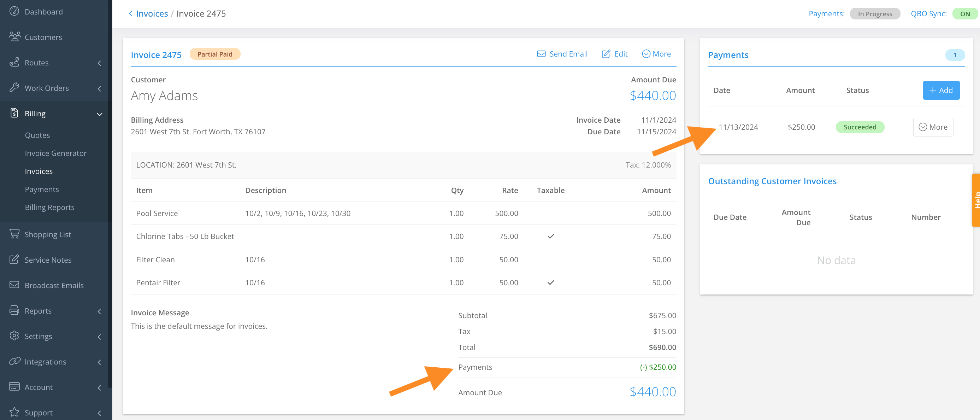Click the Filter Clean item row

tap(403, 260)
